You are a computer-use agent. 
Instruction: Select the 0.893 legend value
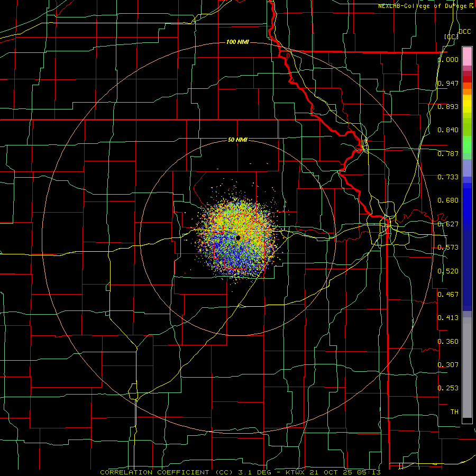(x=448, y=106)
